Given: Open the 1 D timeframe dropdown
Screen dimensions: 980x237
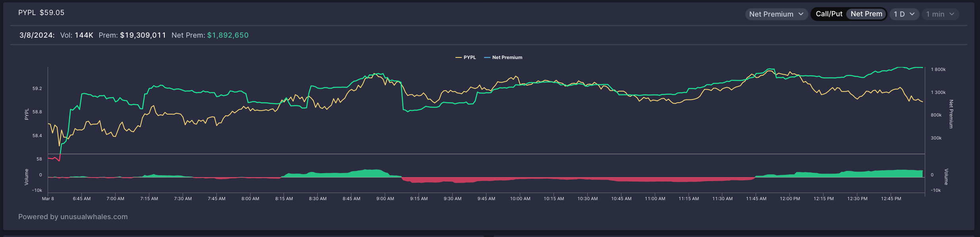Looking at the screenshot, I should click(904, 14).
